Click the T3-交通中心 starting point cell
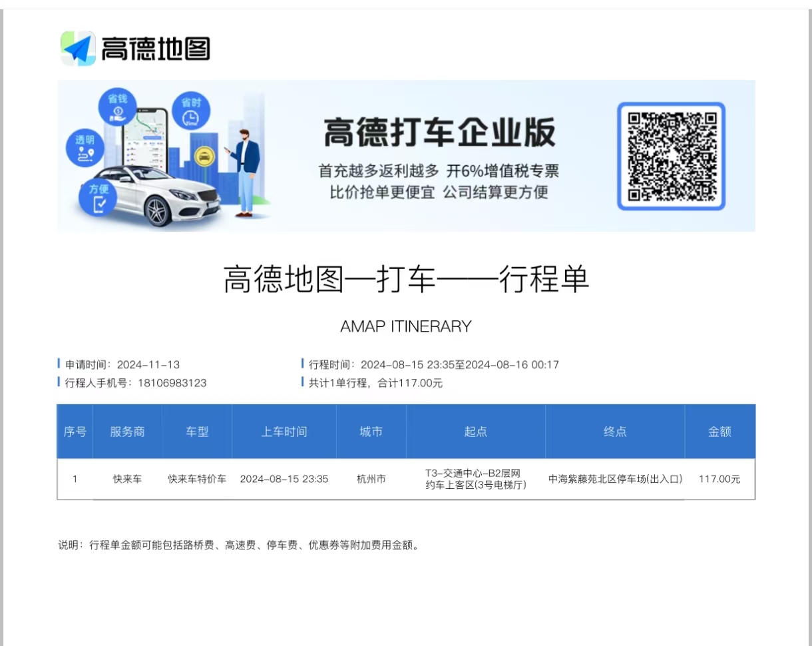The image size is (812, 646). click(475, 479)
